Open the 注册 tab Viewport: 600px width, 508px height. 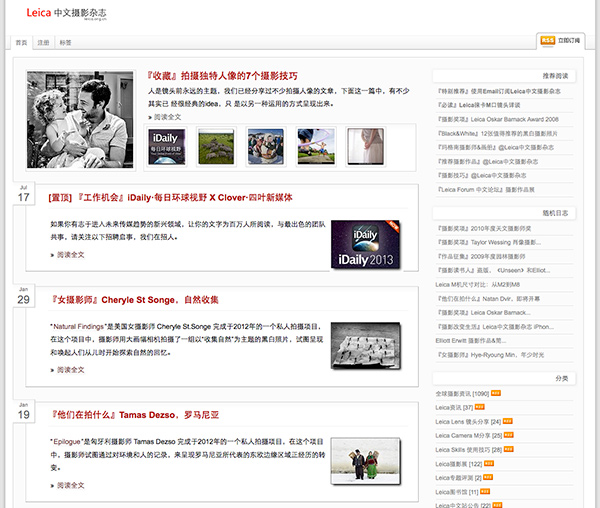(x=43, y=44)
